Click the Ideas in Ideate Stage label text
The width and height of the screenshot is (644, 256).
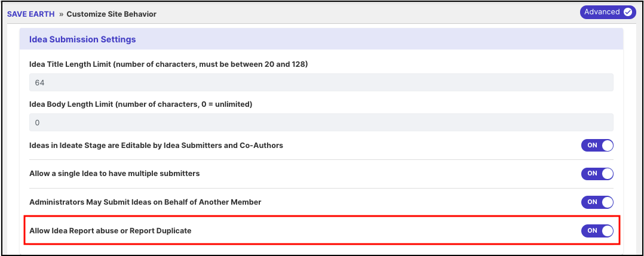[156, 145]
